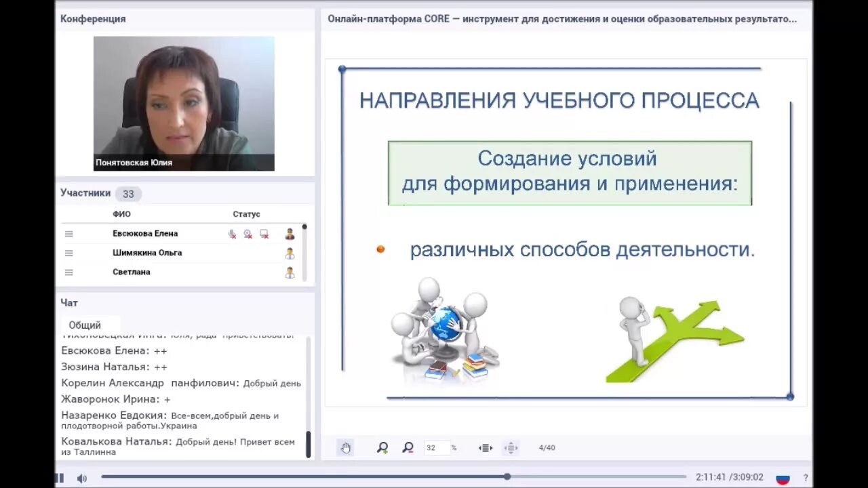This screenshot has height=488, width=868.
Task: Click Евсюкова Елена moderator avatar icon
Action: tap(290, 234)
